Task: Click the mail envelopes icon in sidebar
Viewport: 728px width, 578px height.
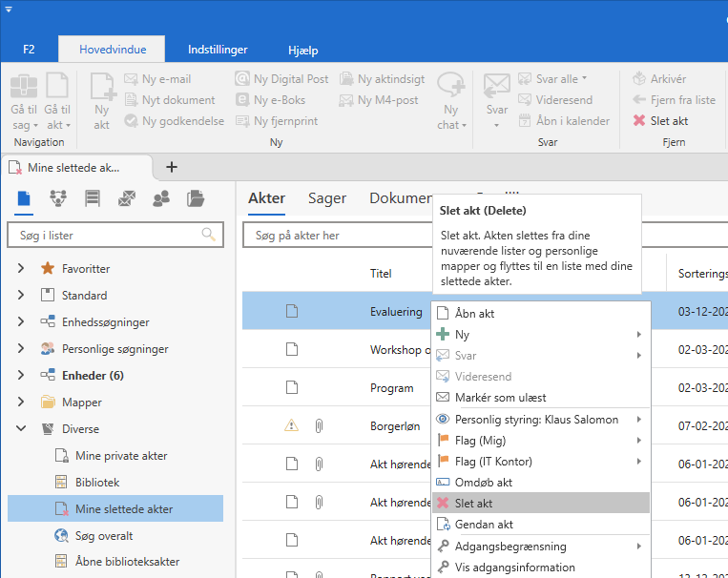Action: pos(127,198)
